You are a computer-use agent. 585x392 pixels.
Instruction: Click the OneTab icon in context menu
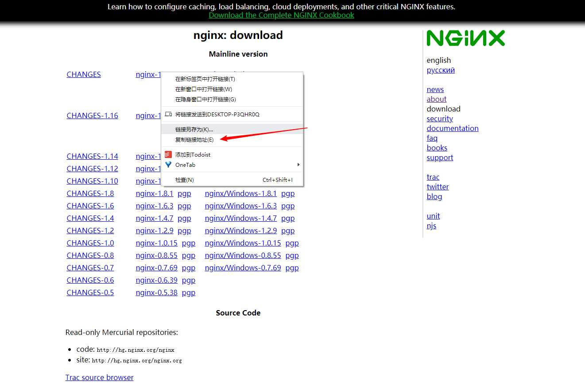tap(168, 165)
